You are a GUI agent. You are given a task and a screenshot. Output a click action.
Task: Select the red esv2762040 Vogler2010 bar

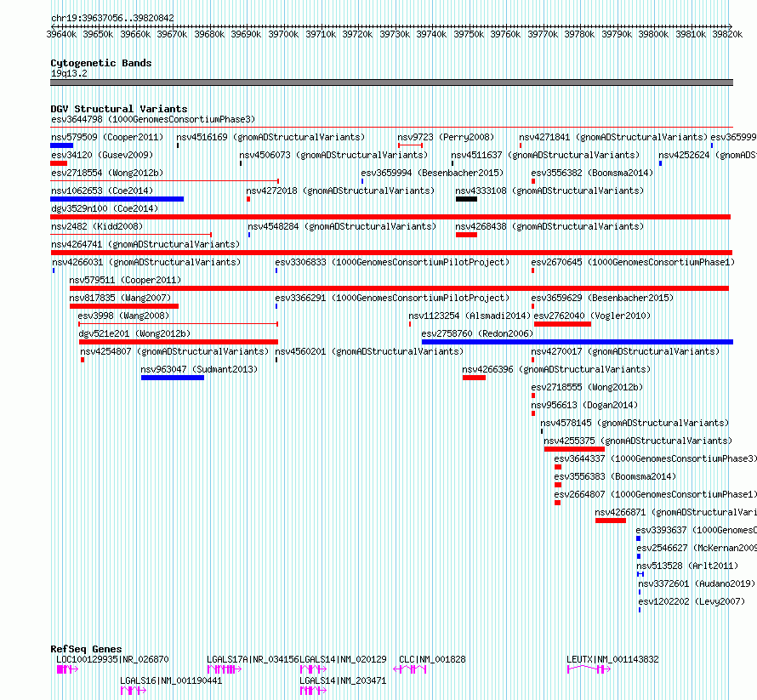(x=562, y=324)
